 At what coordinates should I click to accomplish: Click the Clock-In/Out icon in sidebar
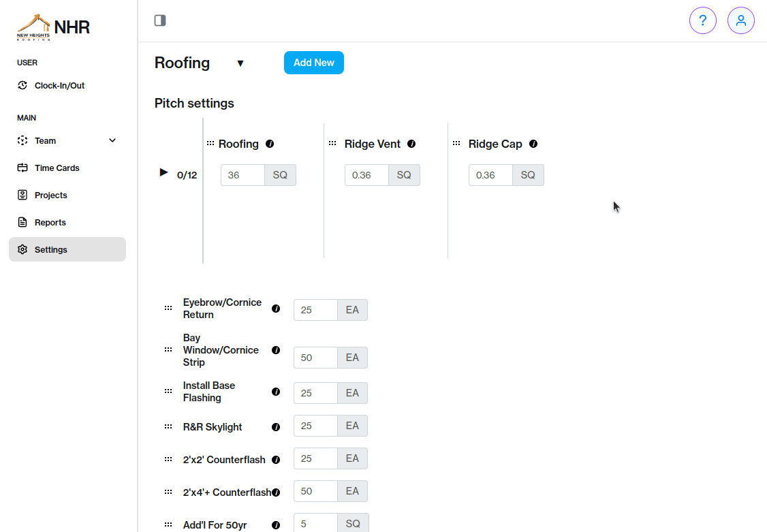(x=23, y=85)
